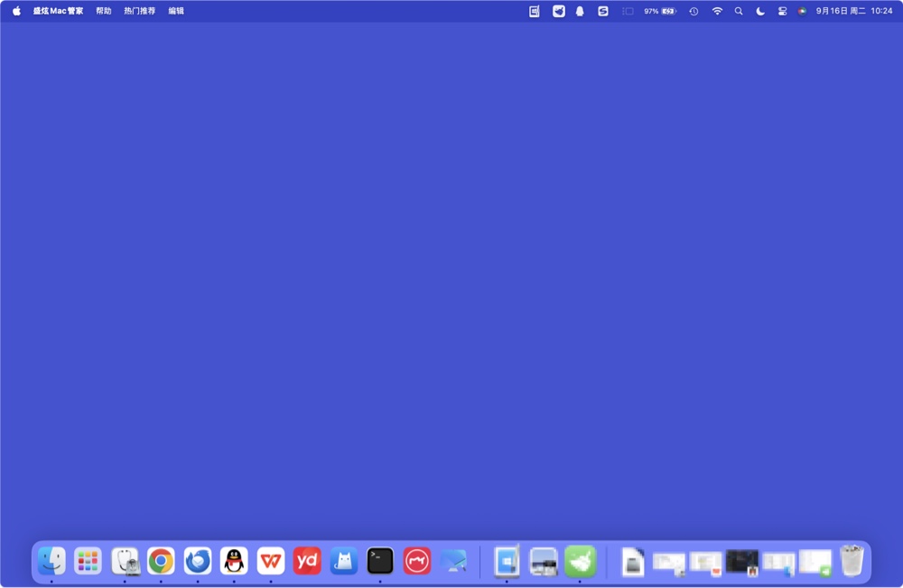The height and width of the screenshot is (588, 903).
Task: Click the Wi-Fi status icon
Action: 717,11
